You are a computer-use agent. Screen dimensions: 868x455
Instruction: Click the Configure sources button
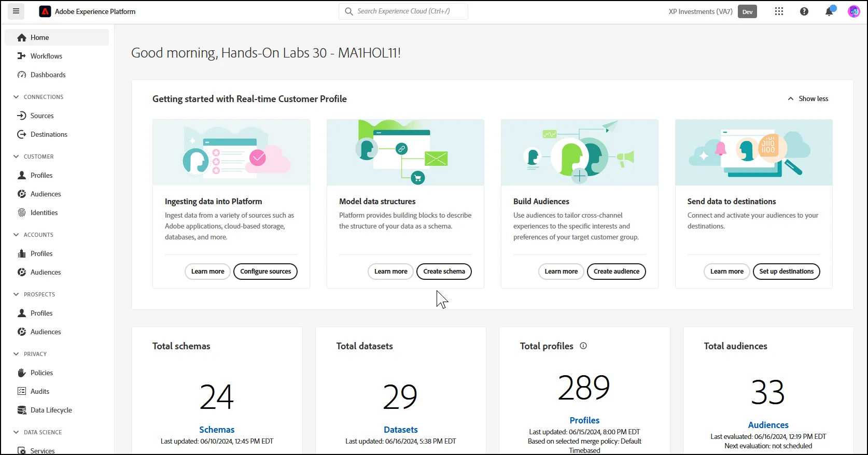coord(265,272)
